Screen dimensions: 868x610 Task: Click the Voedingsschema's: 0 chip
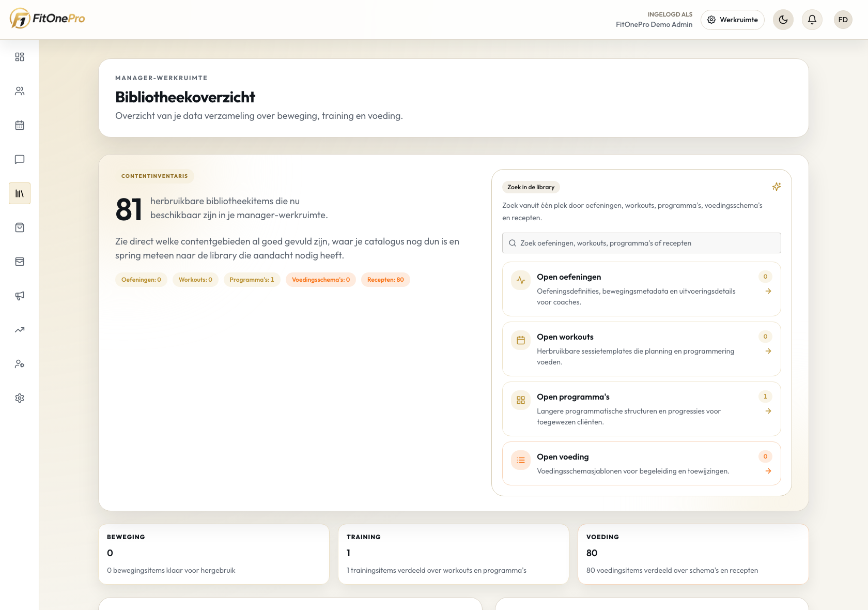pos(321,280)
